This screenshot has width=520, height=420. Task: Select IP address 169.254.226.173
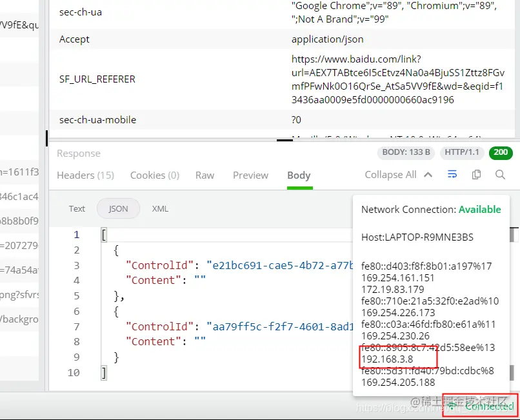coord(398,312)
